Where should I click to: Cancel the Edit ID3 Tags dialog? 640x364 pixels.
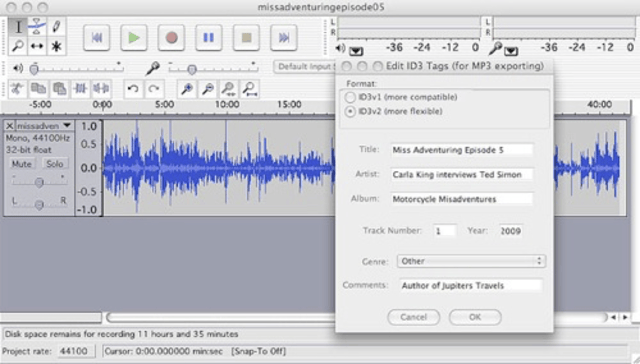pyautogui.click(x=413, y=317)
